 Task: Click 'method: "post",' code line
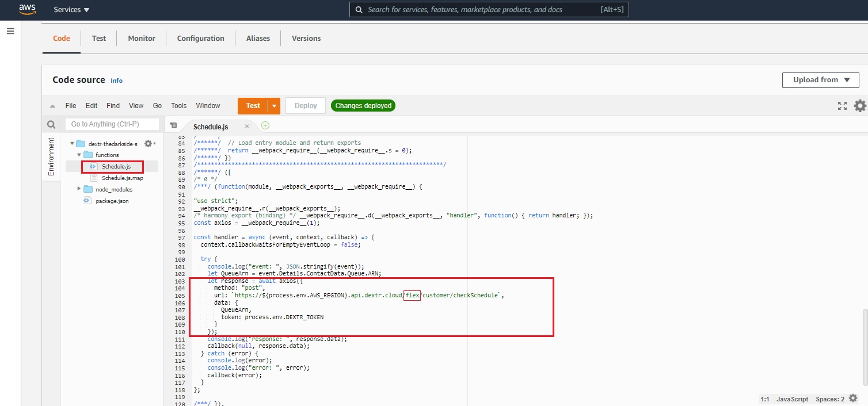(x=239, y=288)
